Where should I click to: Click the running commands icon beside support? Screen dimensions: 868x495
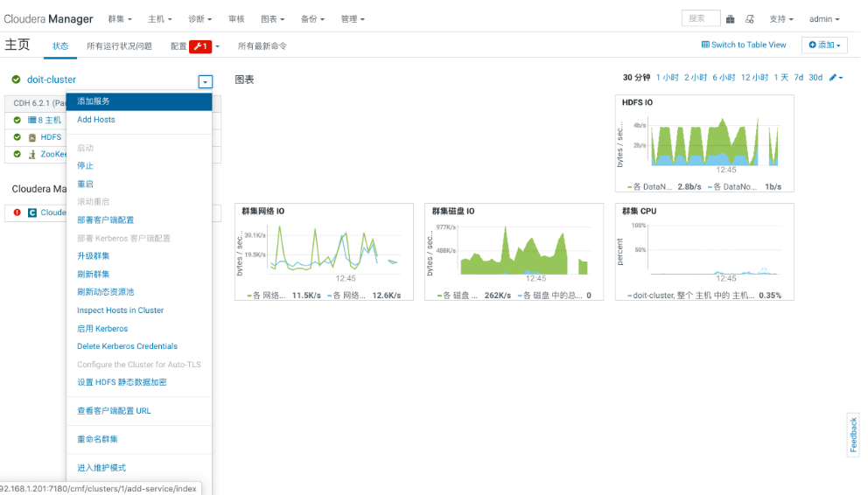(x=750, y=19)
